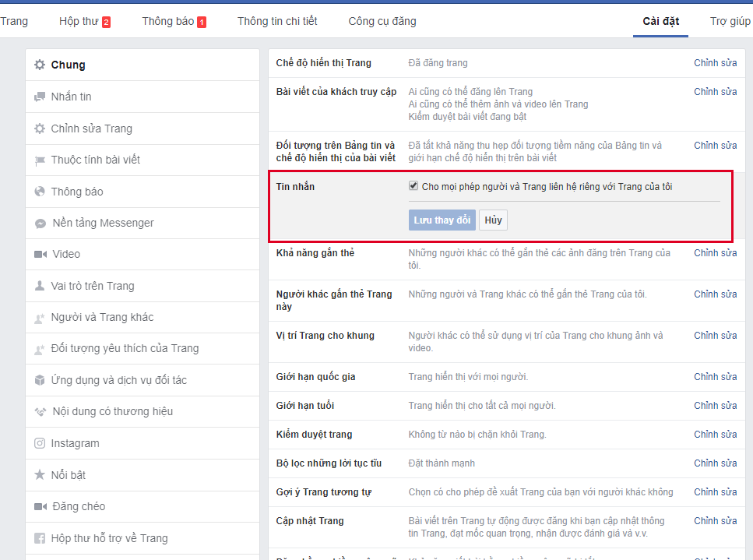Click the icon beside Đối tượng yêu thích của Trang
This screenshot has width=753, height=560.
click(40, 349)
